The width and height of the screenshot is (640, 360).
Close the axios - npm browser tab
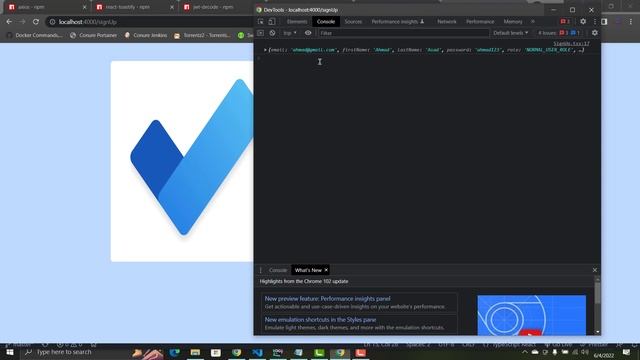84,7
